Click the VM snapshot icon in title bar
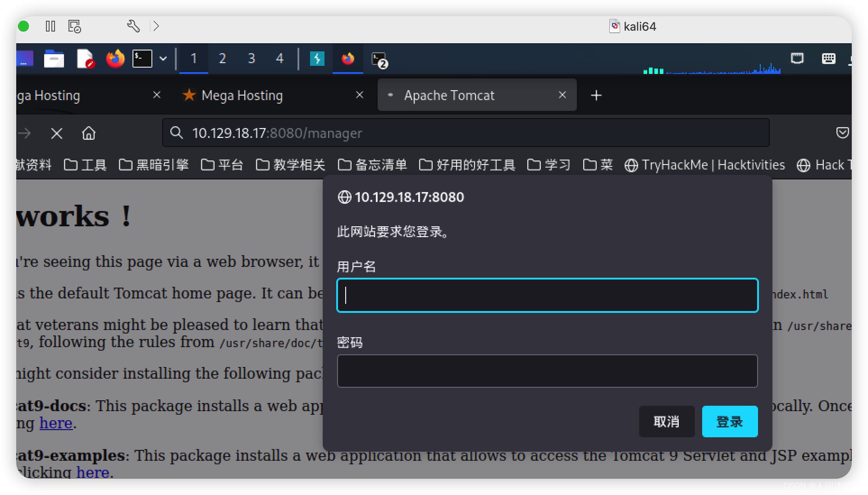 [74, 26]
